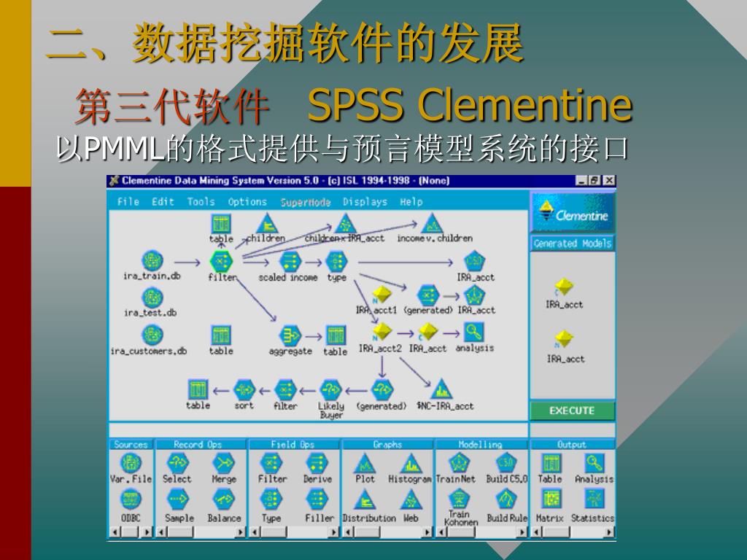This screenshot has width=747, height=560.
Task: Select the aggregate node on canvas
Action: pyautogui.click(x=290, y=335)
